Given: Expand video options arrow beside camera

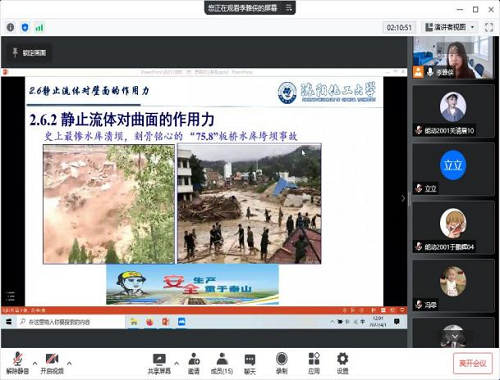Looking at the screenshot, I should tap(69, 363).
